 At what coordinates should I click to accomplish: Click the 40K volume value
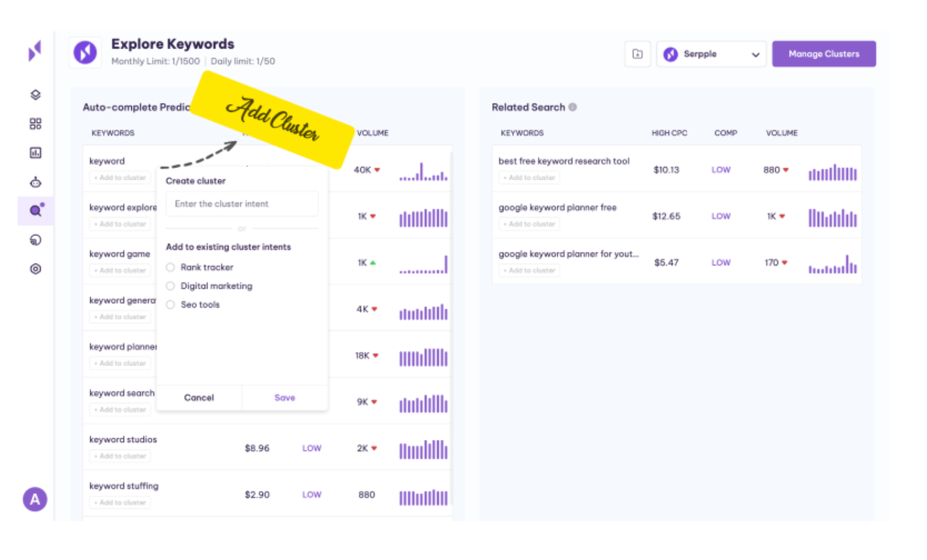coord(362,170)
